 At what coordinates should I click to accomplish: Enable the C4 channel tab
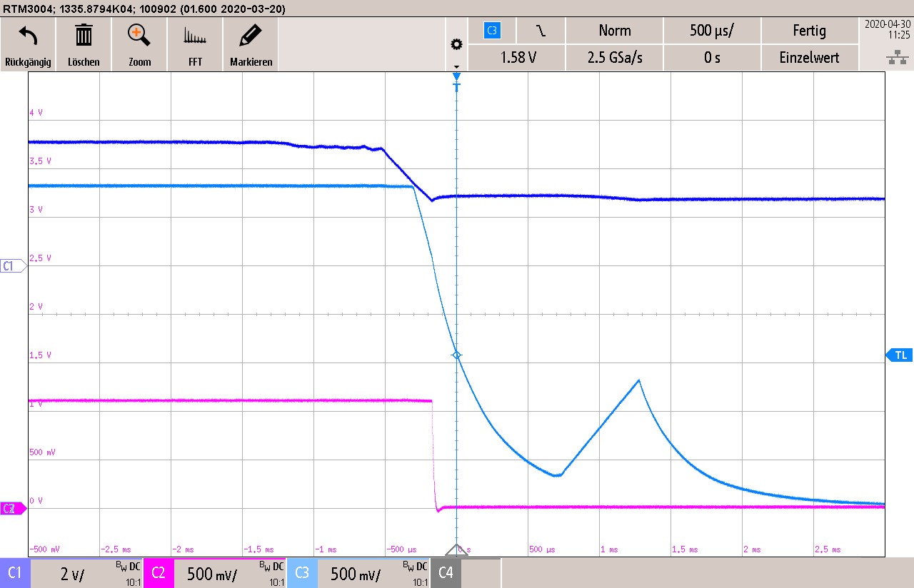[446, 573]
